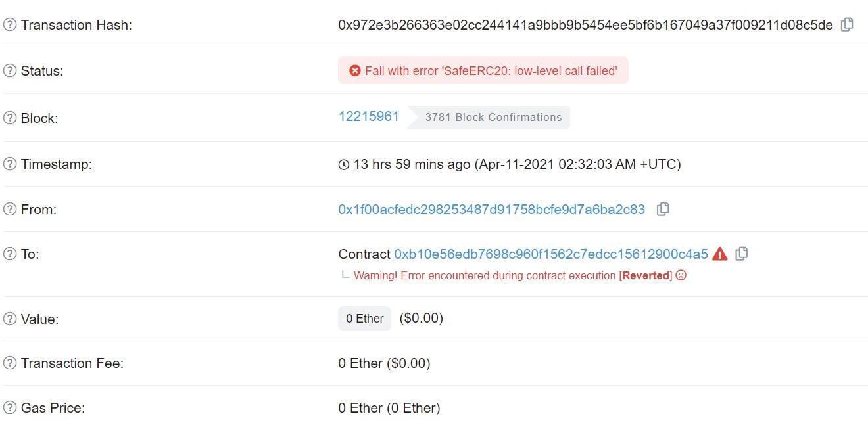Image resolution: width=868 pixels, height=425 pixels.
Task: Open the From address 0x1f00acfe link
Action: [x=491, y=210]
